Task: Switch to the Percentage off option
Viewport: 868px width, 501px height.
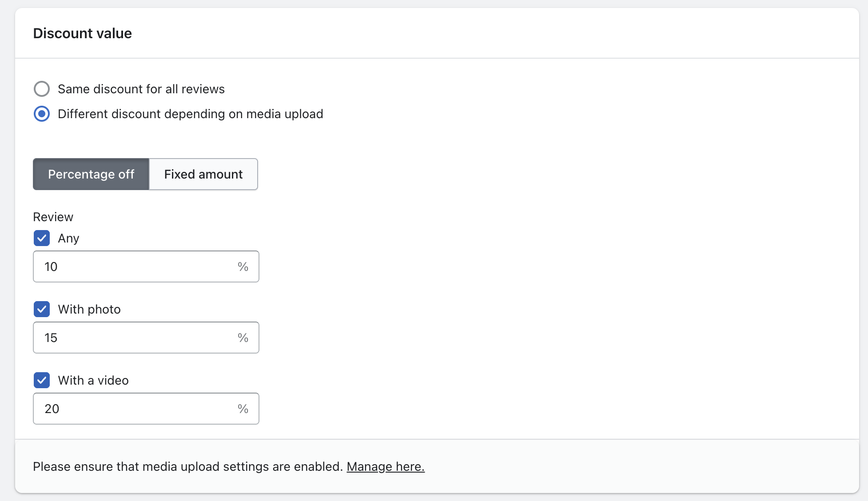Action: pos(91,174)
